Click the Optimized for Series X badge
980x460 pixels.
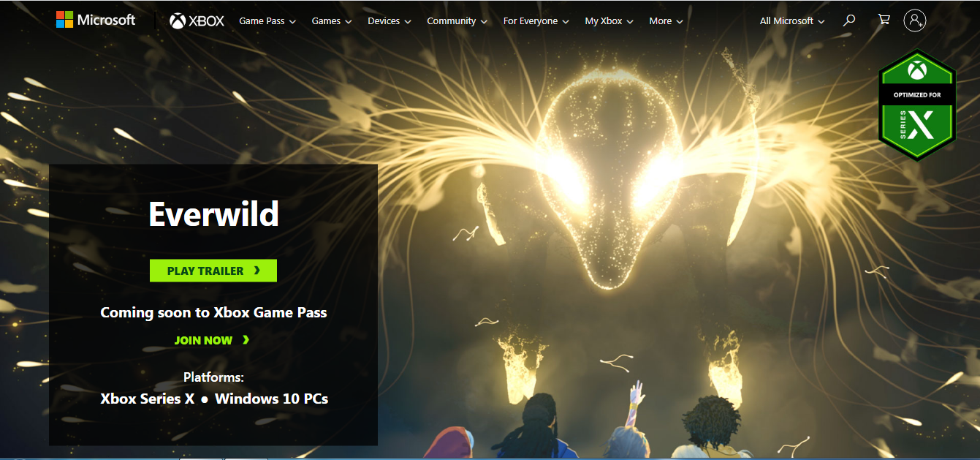click(x=916, y=105)
